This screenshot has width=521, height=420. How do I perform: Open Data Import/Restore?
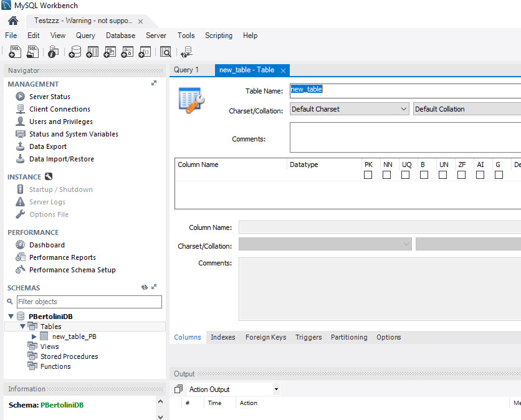[62, 159]
